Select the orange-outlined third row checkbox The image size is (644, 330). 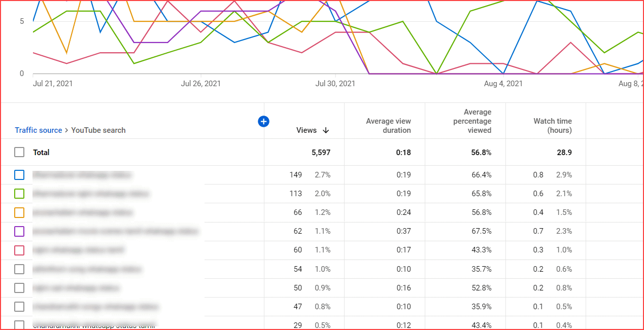point(19,212)
